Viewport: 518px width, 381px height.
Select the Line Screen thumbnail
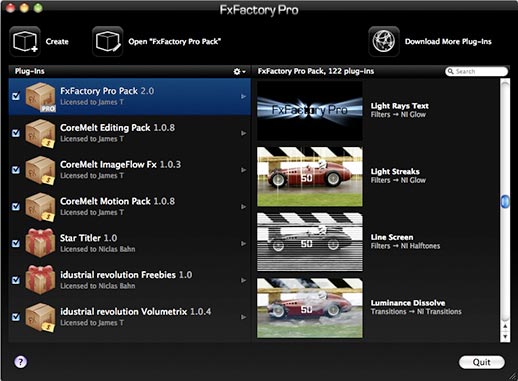click(x=310, y=242)
